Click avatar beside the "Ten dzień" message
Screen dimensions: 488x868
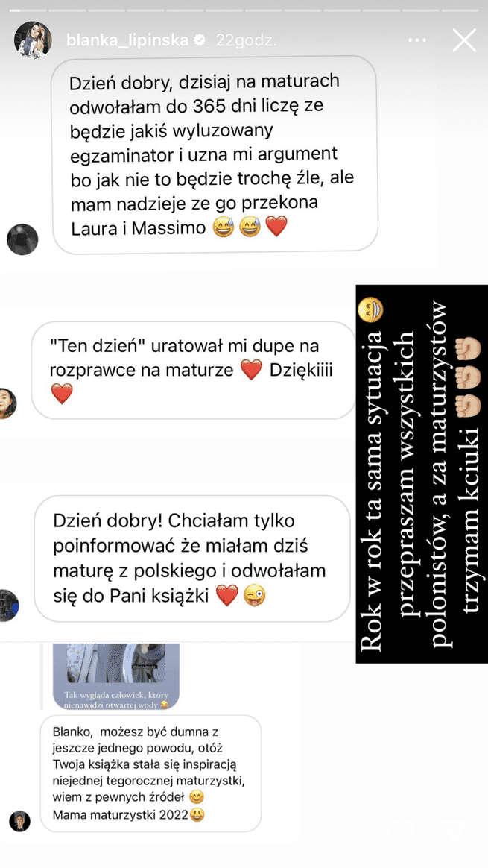pos(7,403)
